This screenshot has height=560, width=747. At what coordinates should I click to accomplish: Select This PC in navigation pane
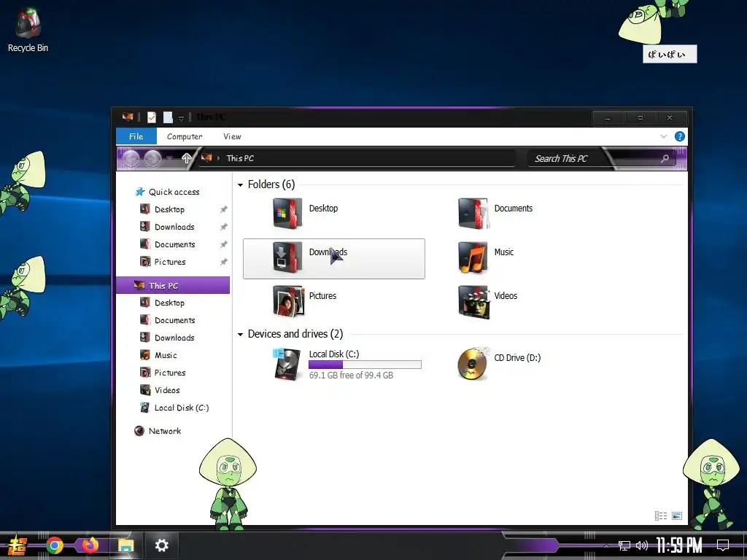(173, 285)
